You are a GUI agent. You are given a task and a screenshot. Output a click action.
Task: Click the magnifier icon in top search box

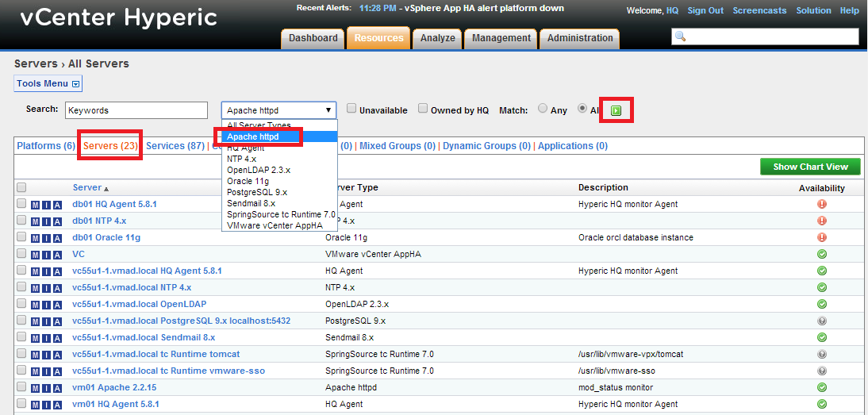pos(680,37)
